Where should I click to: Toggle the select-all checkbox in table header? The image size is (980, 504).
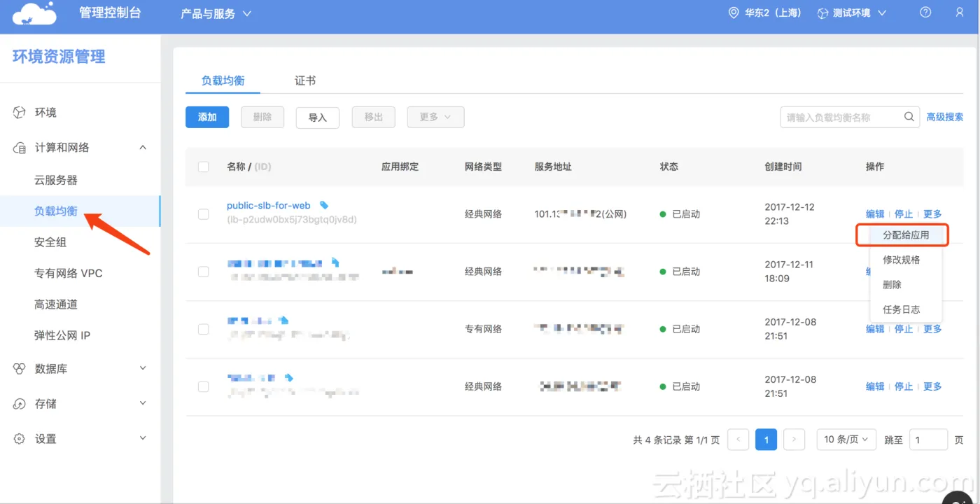point(204,167)
